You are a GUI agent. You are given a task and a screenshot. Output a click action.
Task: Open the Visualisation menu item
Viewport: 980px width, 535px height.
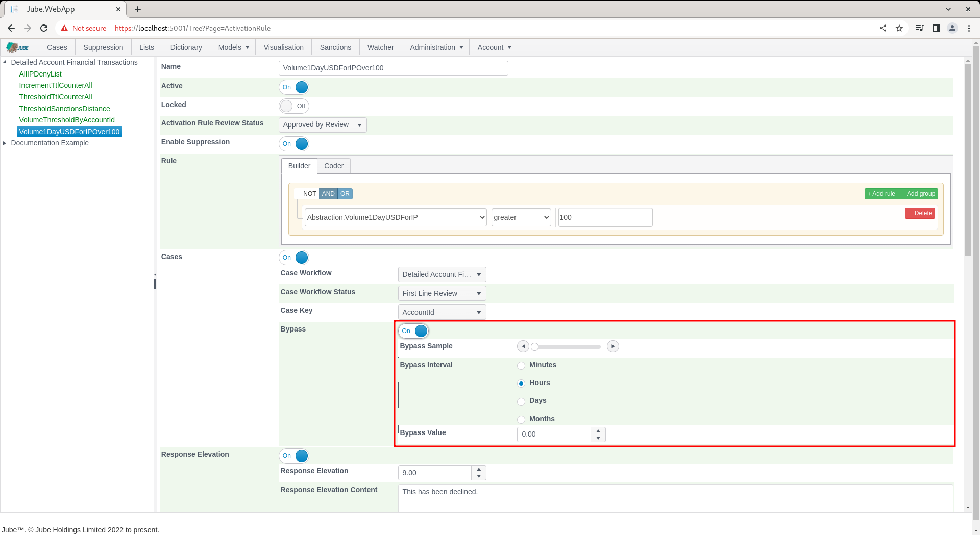coord(284,47)
